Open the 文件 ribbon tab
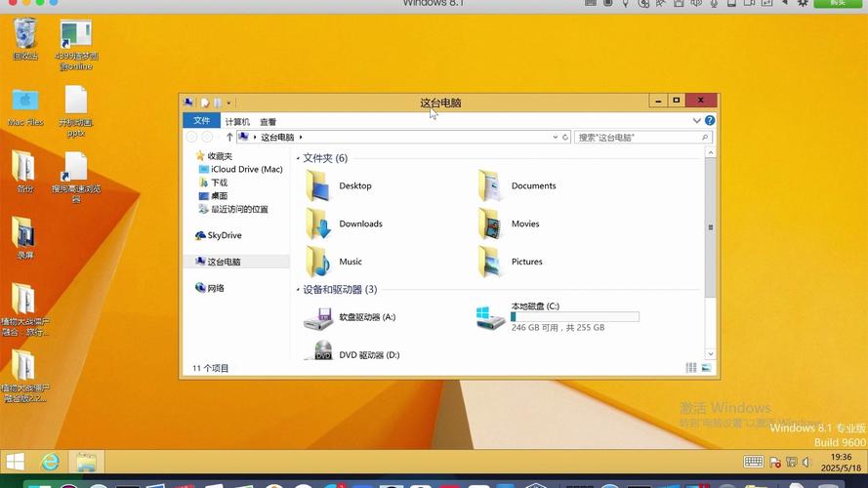 (201, 121)
